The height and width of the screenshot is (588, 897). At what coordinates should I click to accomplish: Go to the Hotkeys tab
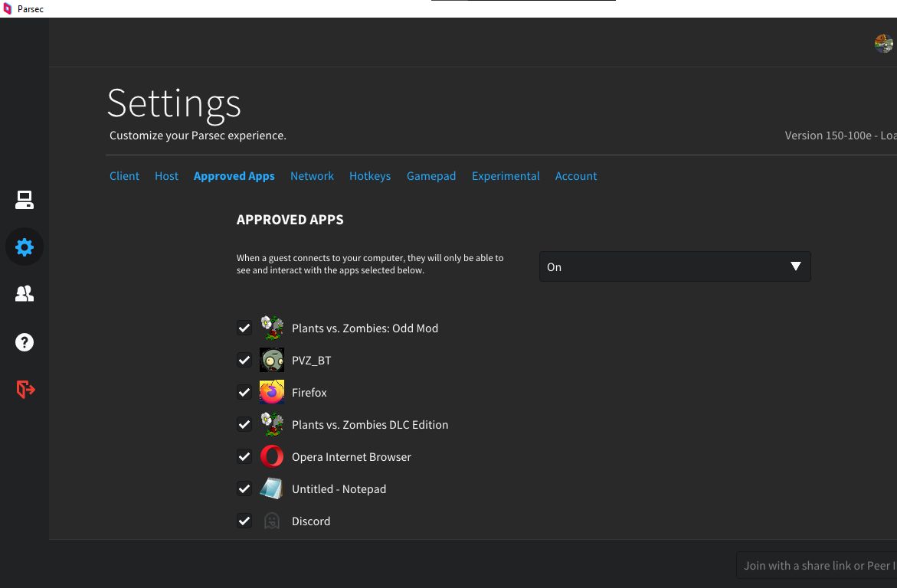(370, 176)
